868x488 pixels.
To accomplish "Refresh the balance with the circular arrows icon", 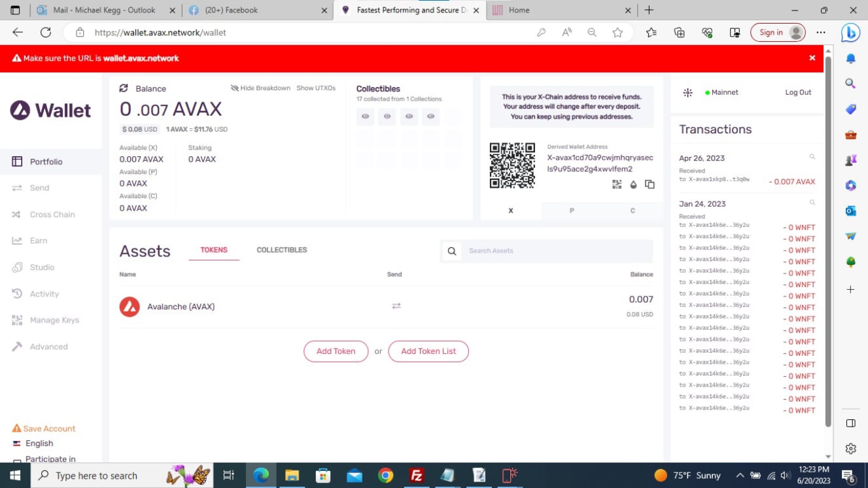I will click(x=124, y=88).
